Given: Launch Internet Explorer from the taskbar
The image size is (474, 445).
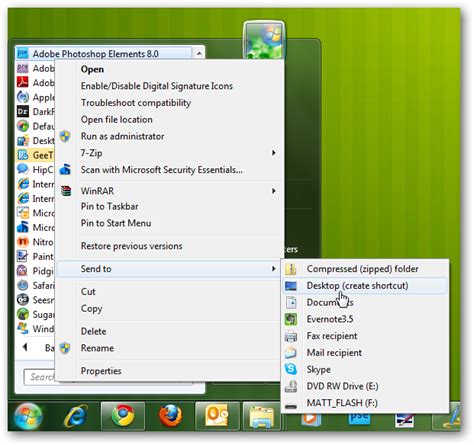Looking at the screenshot, I should click(x=76, y=416).
